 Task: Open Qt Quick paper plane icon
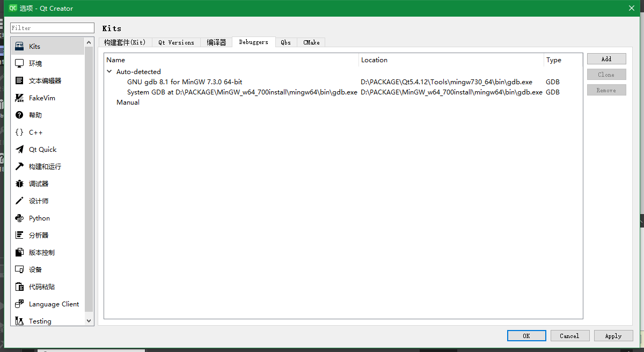click(19, 149)
